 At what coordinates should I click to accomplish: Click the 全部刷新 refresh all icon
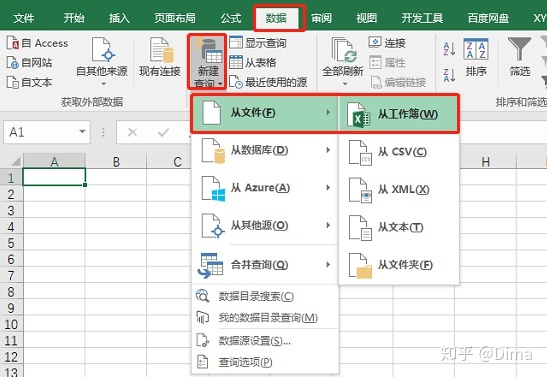343,50
